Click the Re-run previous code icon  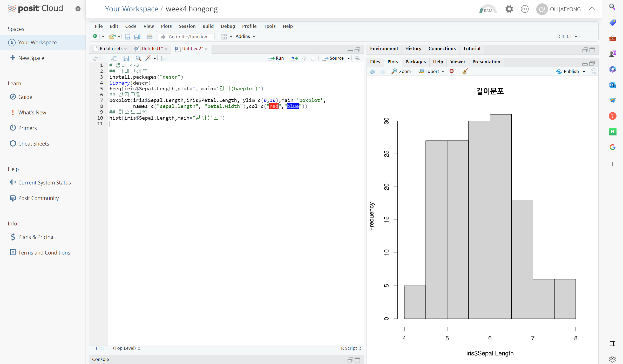coord(294,58)
